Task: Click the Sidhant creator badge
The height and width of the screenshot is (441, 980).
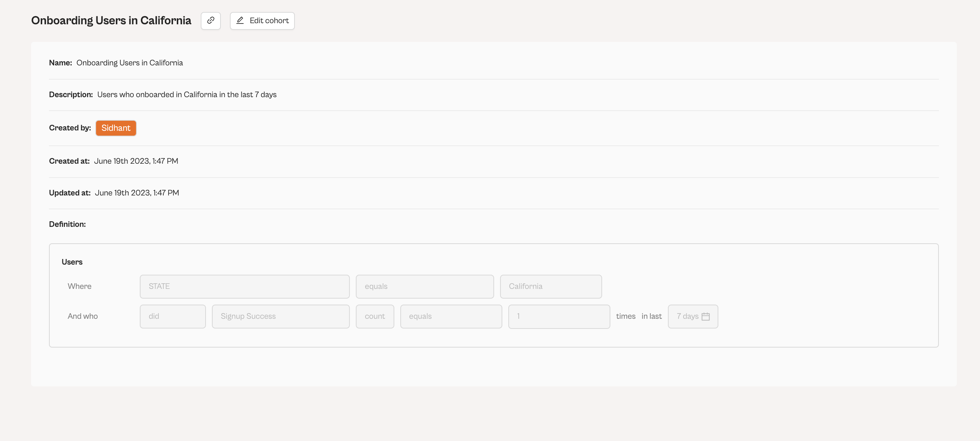Action: pyautogui.click(x=115, y=128)
